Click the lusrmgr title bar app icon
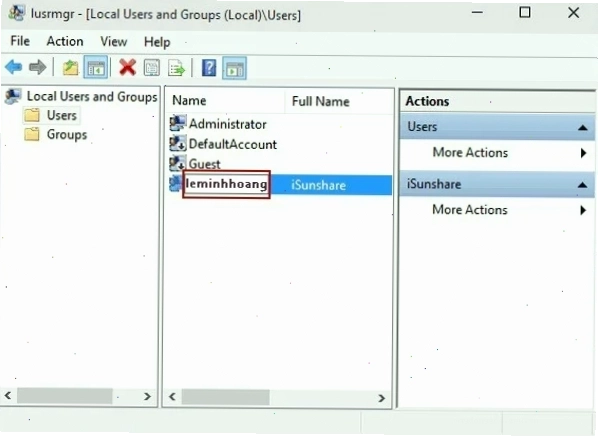 (16, 13)
